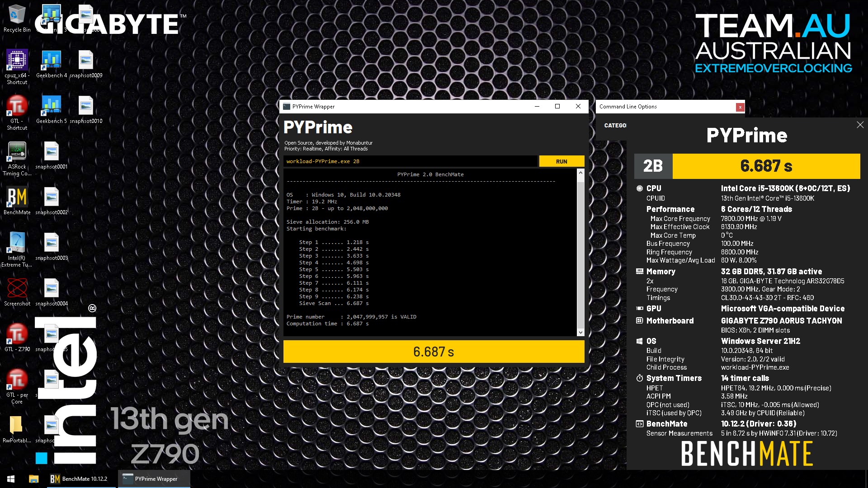Select snaphsot0009 file icon
The image size is (868, 488).
[x=85, y=64]
